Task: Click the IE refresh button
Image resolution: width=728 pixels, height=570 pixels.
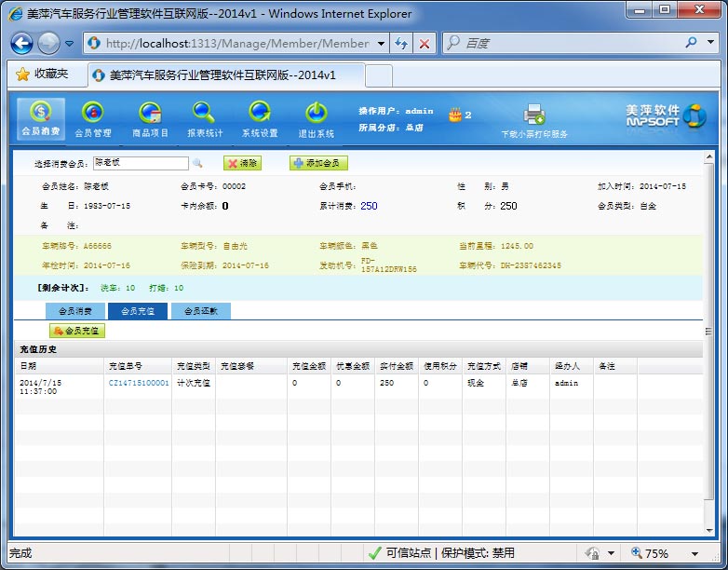Action: pos(401,44)
